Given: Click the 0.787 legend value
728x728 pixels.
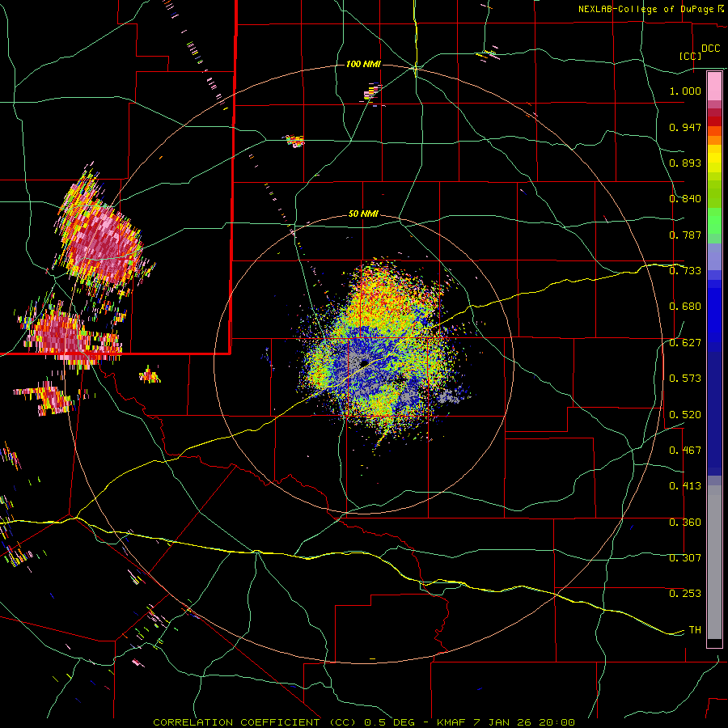Looking at the screenshot, I should [685, 235].
